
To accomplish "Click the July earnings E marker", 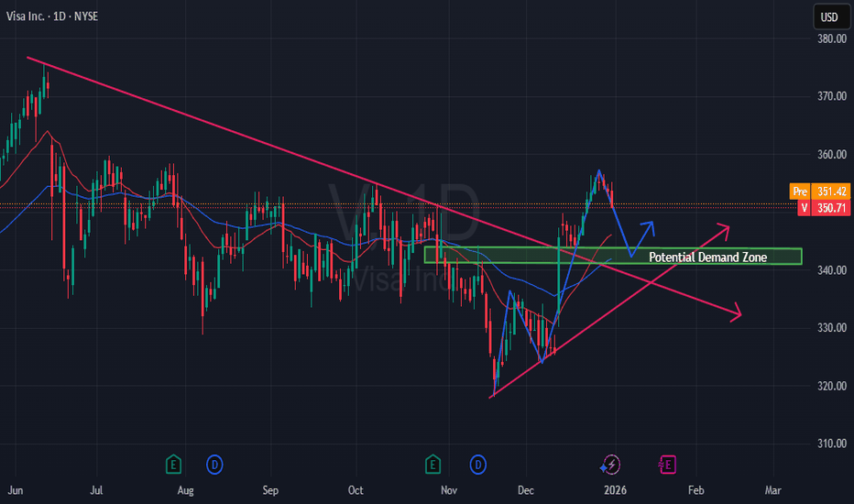I will 173,465.
